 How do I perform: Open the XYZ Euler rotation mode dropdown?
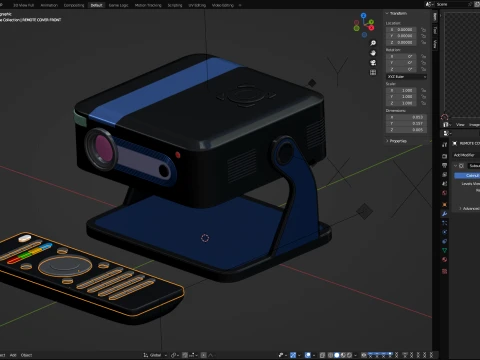coord(407,77)
